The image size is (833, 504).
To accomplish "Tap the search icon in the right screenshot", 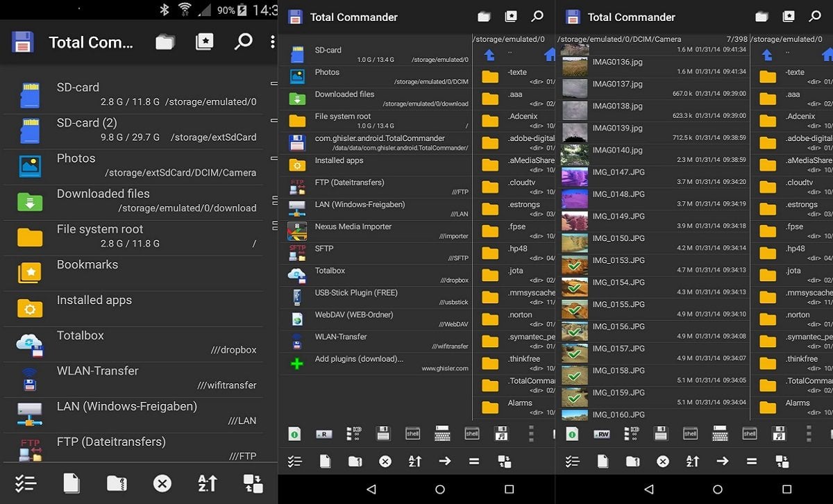I will pyautogui.click(x=815, y=17).
